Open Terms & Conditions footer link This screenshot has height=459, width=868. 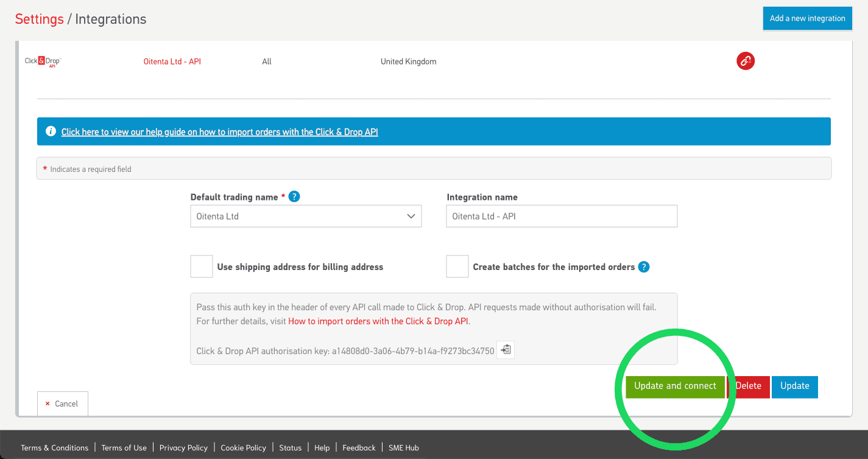pos(54,447)
